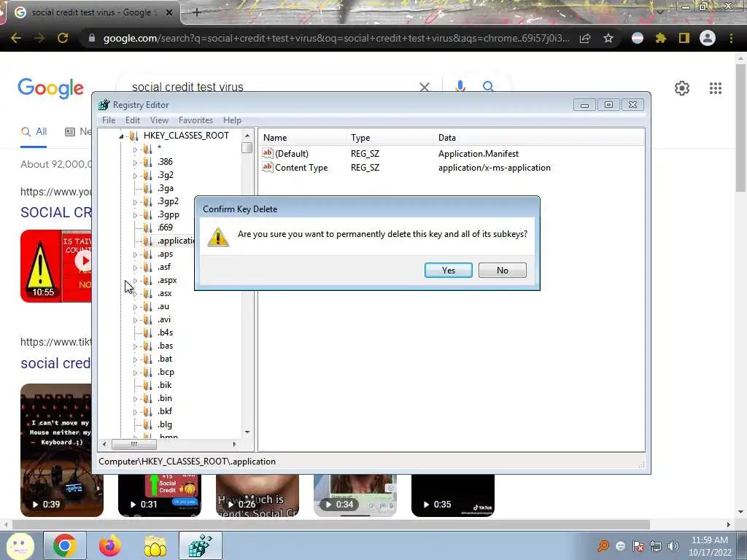This screenshot has width=747, height=560.
Task: Select the (Default) value string icon
Action: click(x=267, y=153)
